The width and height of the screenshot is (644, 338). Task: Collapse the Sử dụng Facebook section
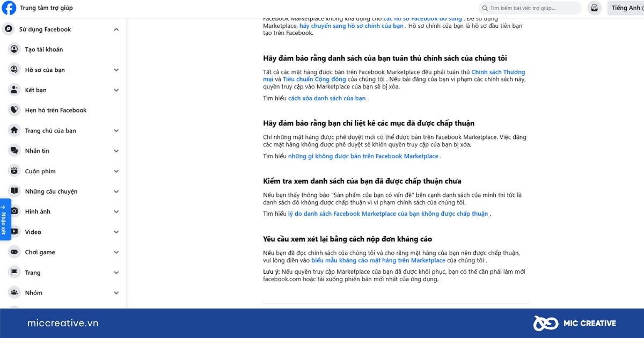click(116, 30)
